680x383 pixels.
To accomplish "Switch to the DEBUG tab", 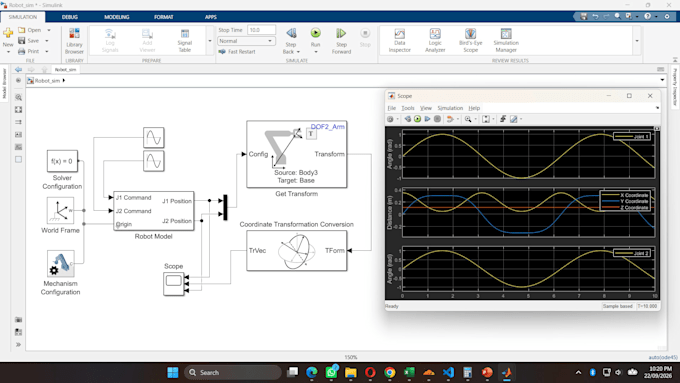I will click(x=70, y=17).
